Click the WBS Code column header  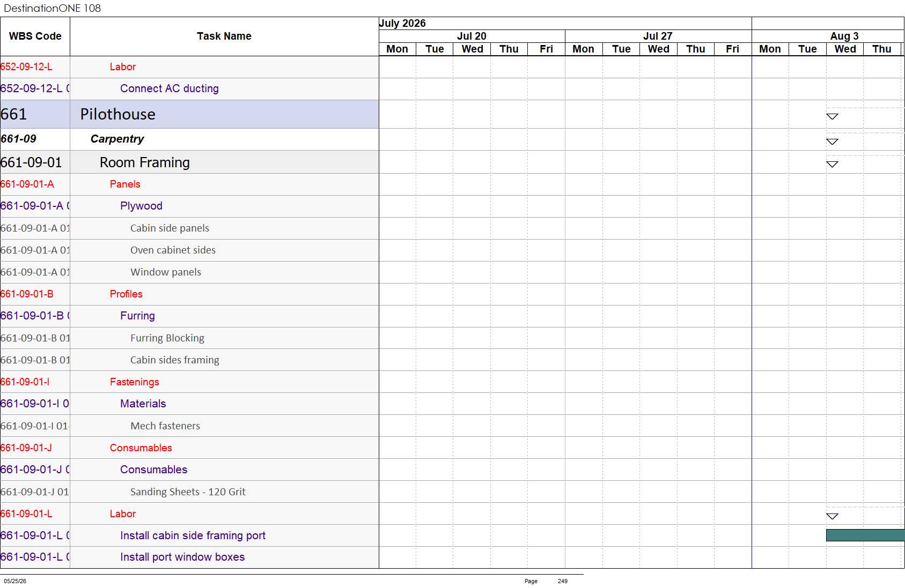point(35,36)
